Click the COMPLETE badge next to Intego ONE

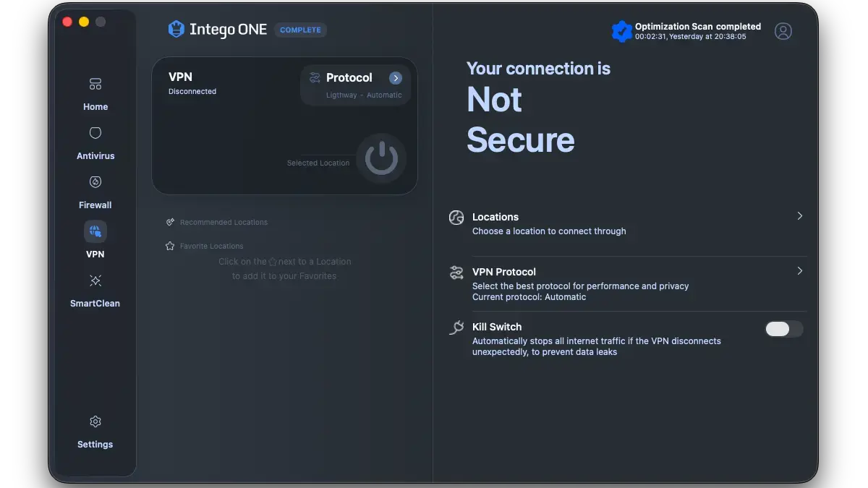click(x=300, y=30)
